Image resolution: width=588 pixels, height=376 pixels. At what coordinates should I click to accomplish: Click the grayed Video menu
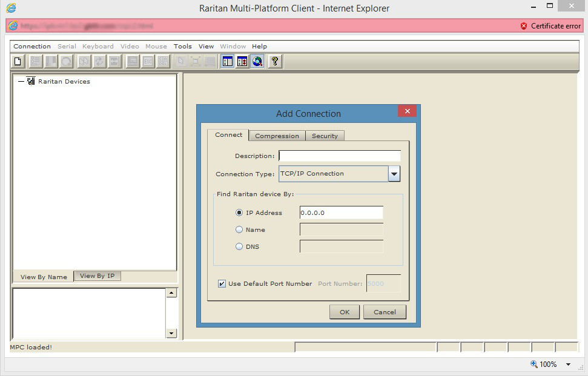point(130,46)
